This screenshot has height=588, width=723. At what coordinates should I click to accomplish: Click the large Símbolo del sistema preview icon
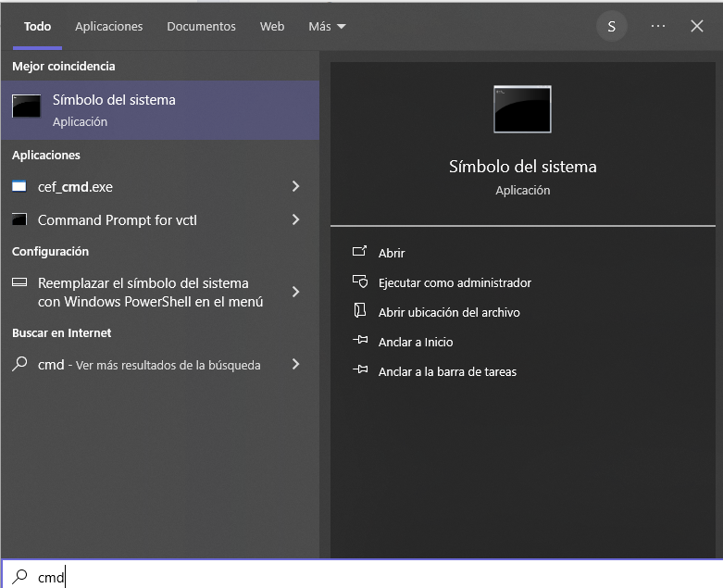pyautogui.click(x=522, y=109)
